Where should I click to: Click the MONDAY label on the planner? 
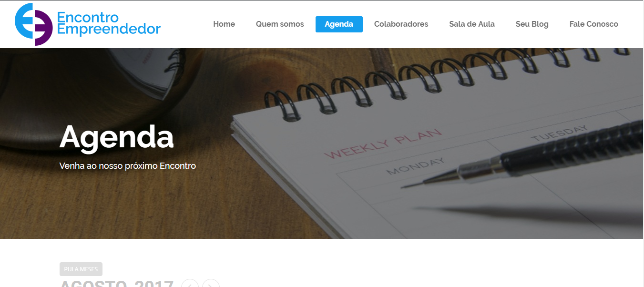pos(416,166)
